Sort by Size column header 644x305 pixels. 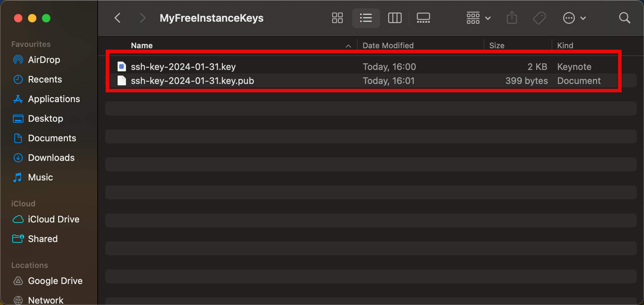[496, 45]
